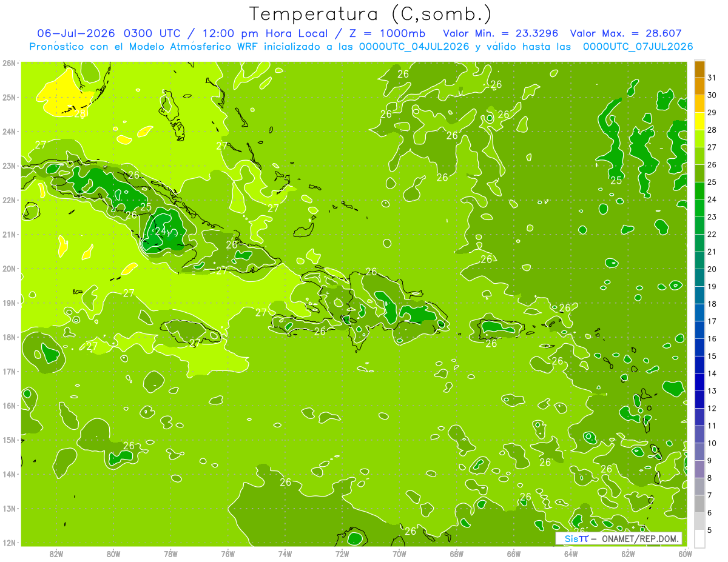Viewport: 728px width, 562px height.
Task: Click the legend value 29
Action: tap(712, 112)
